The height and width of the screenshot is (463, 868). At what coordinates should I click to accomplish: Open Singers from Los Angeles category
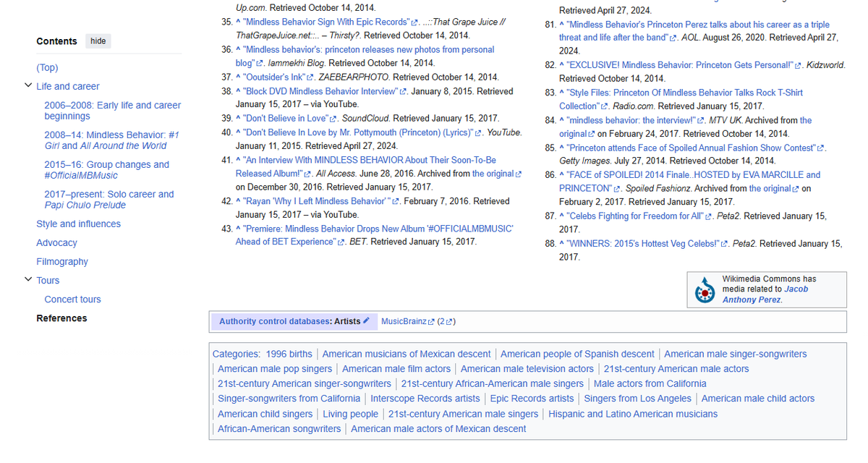[637, 399]
